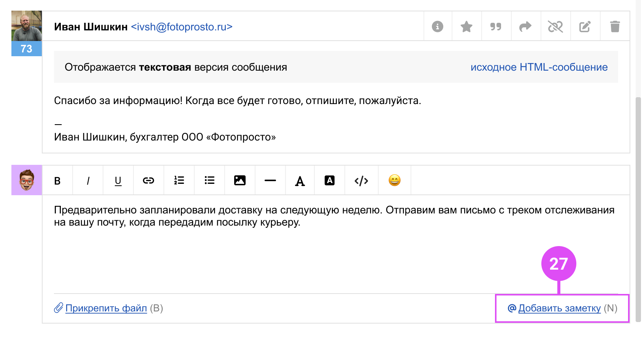644x338 pixels.
Task: Open the emoji picker
Action: click(x=395, y=180)
